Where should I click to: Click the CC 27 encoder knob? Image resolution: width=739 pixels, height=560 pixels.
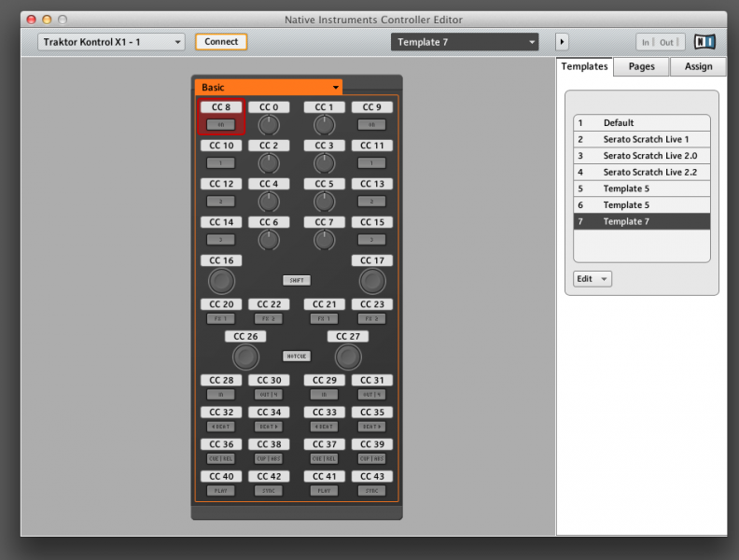pyautogui.click(x=348, y=357)
